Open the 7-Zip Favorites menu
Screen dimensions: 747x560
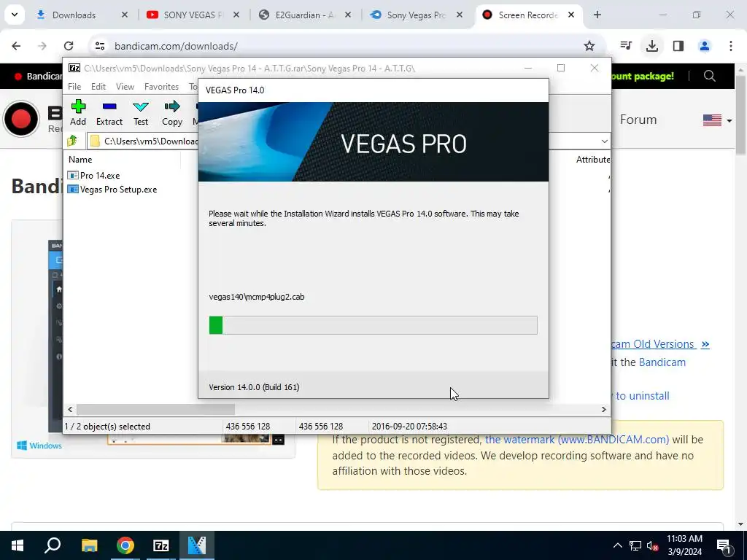click(x=161, y=87)
